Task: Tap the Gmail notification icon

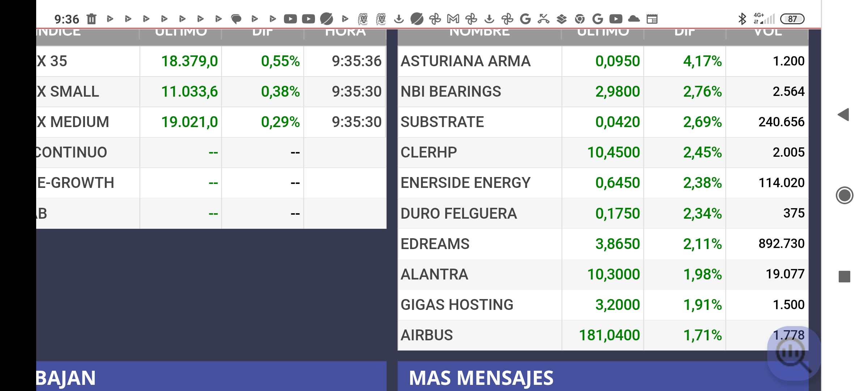Action: point(453,19)
